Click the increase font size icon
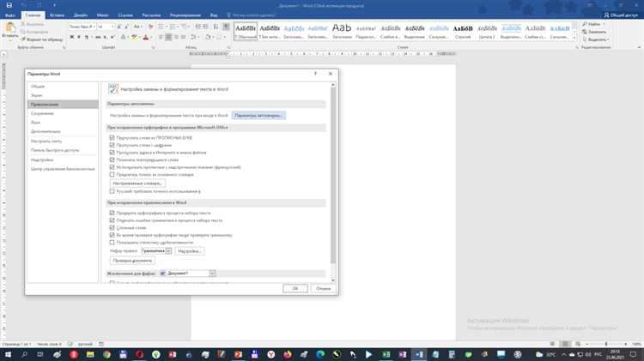The image size is (644, 361). (x=119, y=27)
